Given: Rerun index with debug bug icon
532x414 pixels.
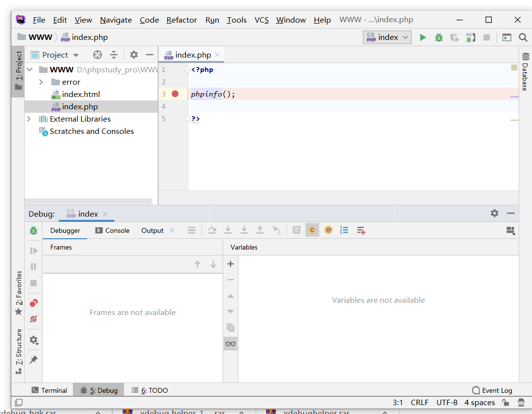Looking at the screenshot, I should [x=33, y=230].
